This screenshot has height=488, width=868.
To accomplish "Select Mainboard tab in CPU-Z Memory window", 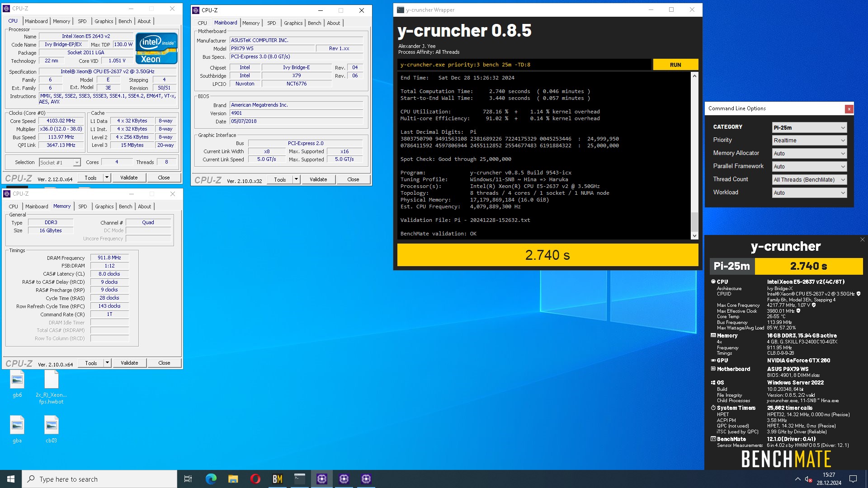I will click(37, 206).
